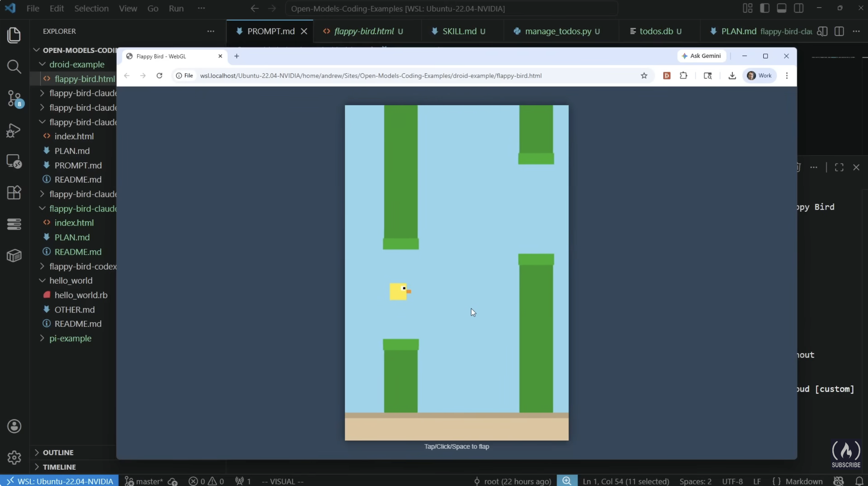Open notifications bell in status bar
The width and height of the screenshot is (868, 486).
(859, 481)
